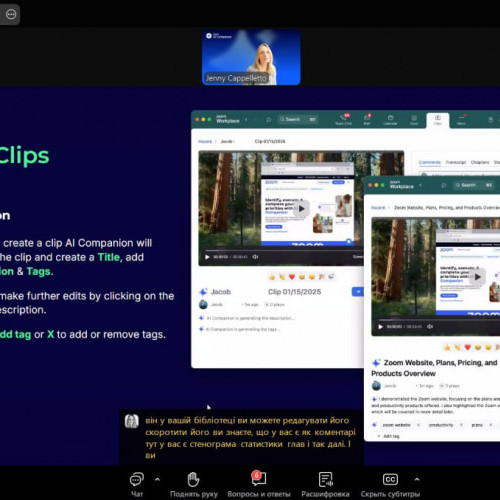React with heart under Jacob clip
Viewport: 500px width, 500px height.
pyautogui.click(x=292, y=277)
